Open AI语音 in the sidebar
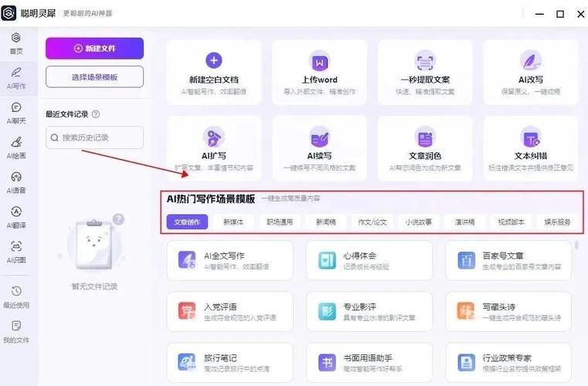Screen dimensions: 588x386 (16, 177)
